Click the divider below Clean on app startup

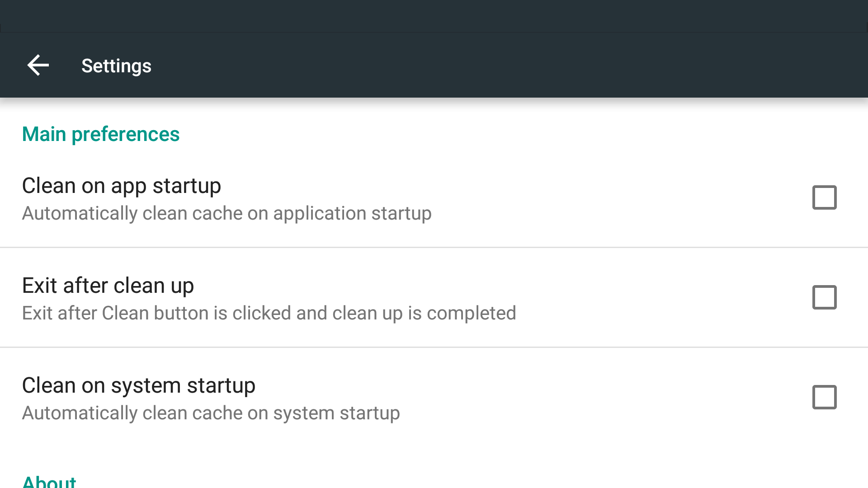[x=434, y=247]
